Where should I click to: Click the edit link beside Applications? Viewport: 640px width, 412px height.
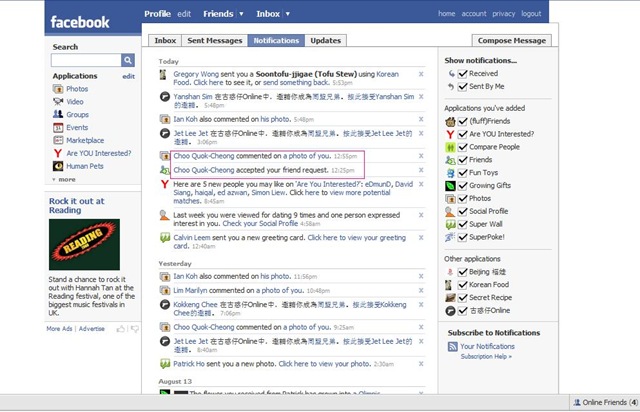point(129,76)
